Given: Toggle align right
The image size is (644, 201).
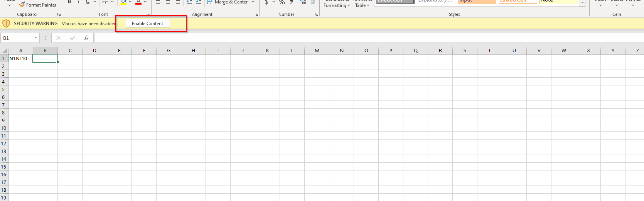Looking at the screenshot, I should pyautogui.click(x=177, y=2).
